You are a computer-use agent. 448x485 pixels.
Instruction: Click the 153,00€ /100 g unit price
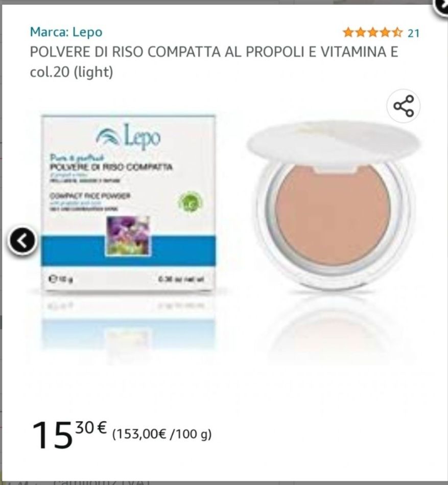[x=162, y=434]
